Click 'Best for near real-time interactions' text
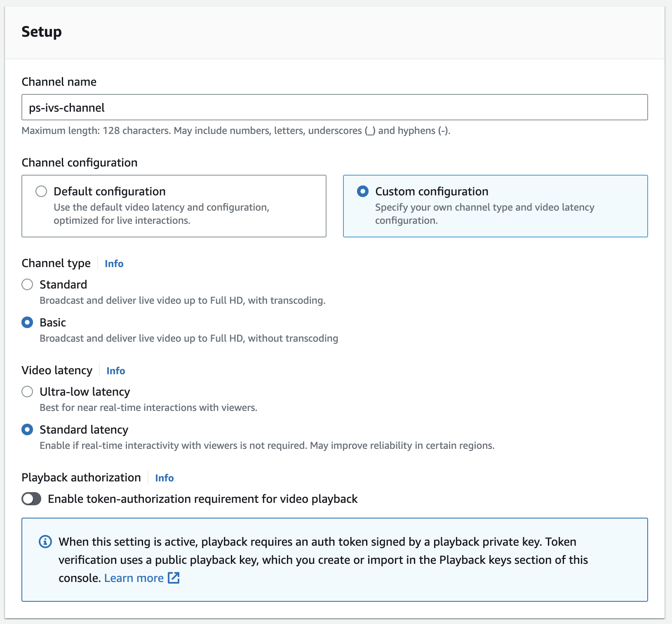672x624 pixels. [148, 408]
